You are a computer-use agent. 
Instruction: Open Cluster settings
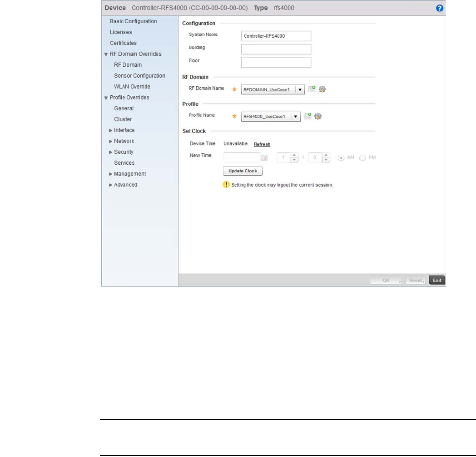(x=123, y=119)
